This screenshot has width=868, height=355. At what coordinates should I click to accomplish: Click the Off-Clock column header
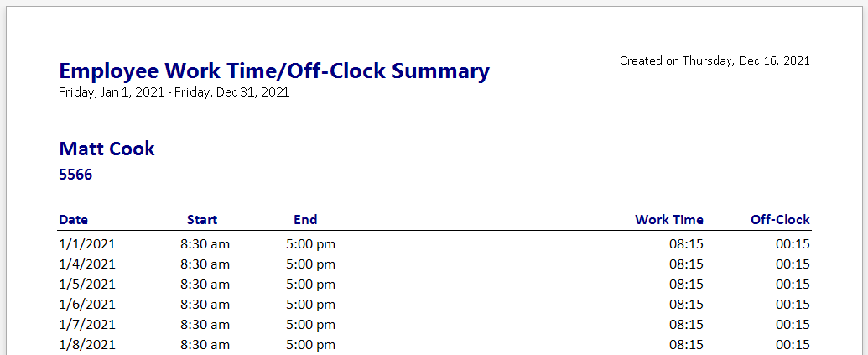pos(780,220)
